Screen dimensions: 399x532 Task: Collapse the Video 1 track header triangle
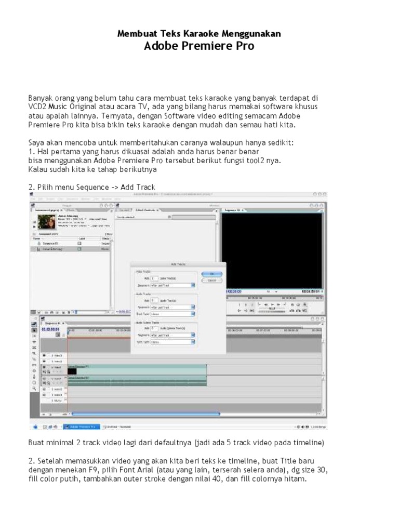point(52,367)
